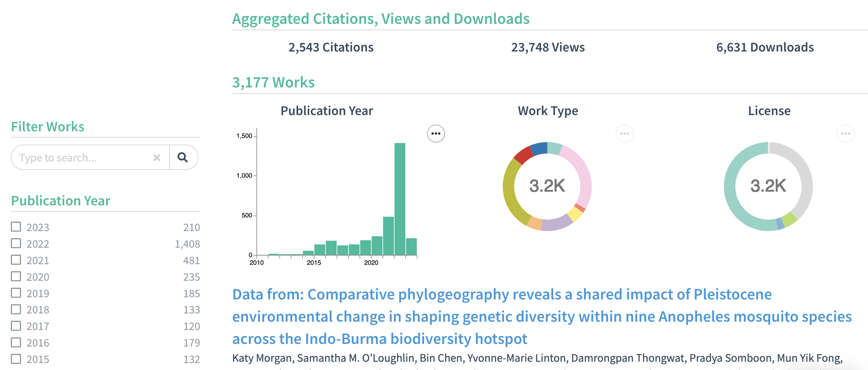Toggle the 2021 year checkbox
Image resolution: width=868 pixels, height=370 pixels.
pos(16,260)
